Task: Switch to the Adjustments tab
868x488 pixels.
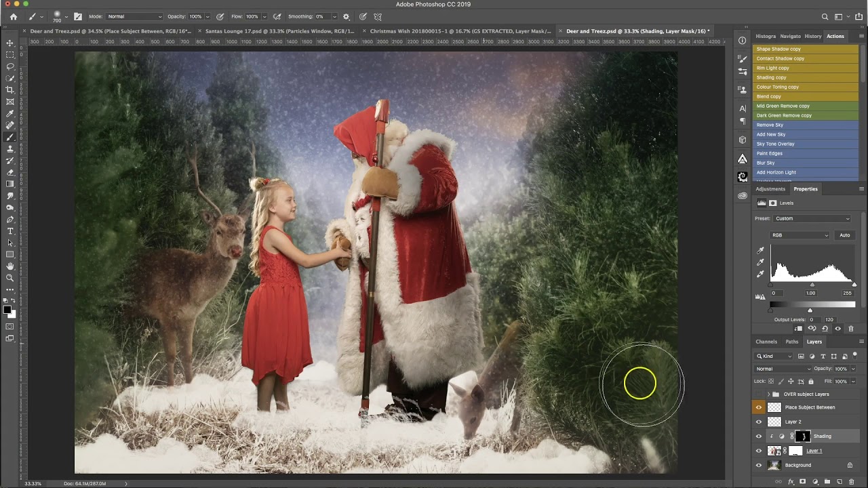Action: tap(770, 189)
